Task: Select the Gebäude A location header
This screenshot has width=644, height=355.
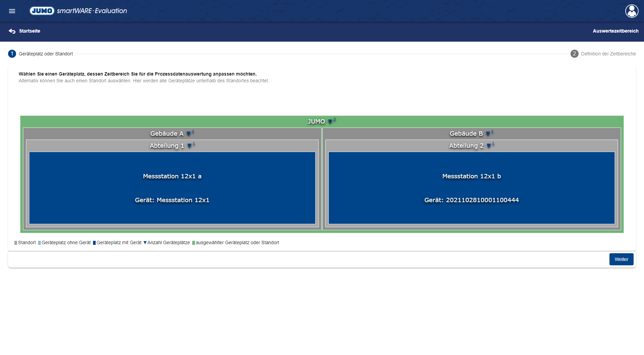Action: click(x=167, y=134)
